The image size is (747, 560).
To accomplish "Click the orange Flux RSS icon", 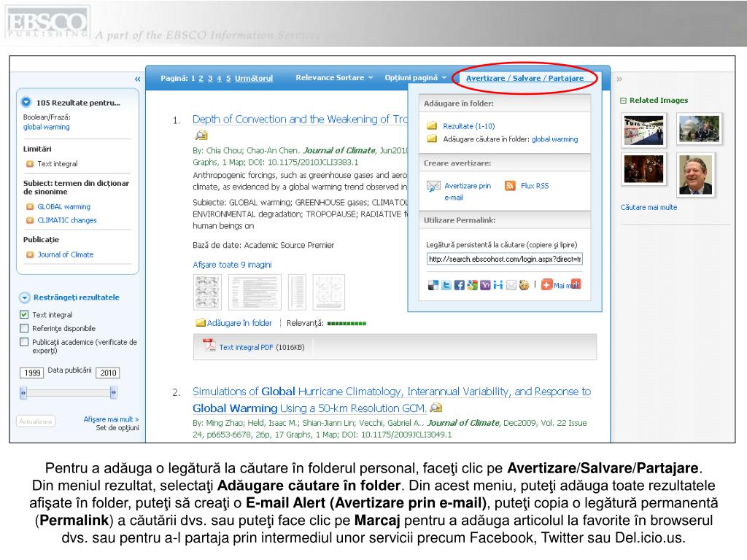I will pyautogui.click(x=510, y=186).
